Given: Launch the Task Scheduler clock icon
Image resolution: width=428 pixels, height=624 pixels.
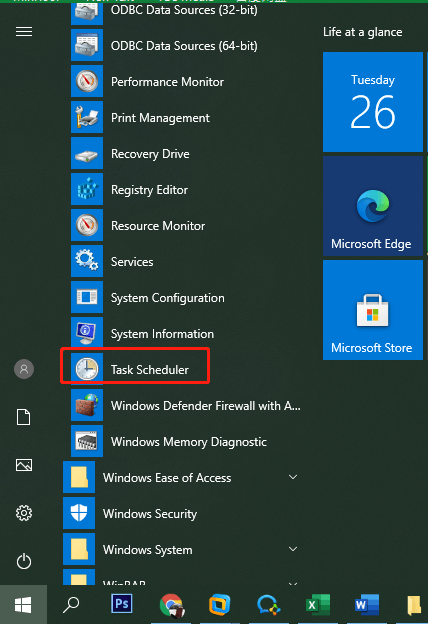Looking at the screenshot, I should click(x=87, y=369).
